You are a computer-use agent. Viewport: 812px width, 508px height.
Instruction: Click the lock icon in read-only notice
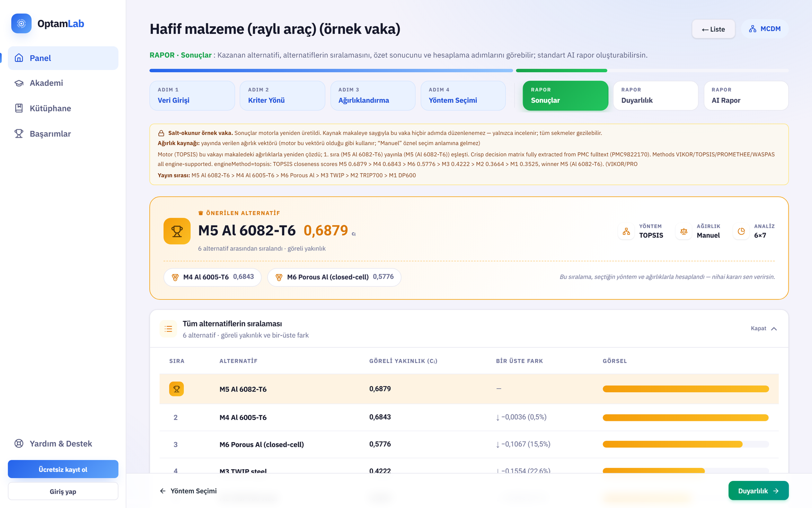[x=161, y=133]
